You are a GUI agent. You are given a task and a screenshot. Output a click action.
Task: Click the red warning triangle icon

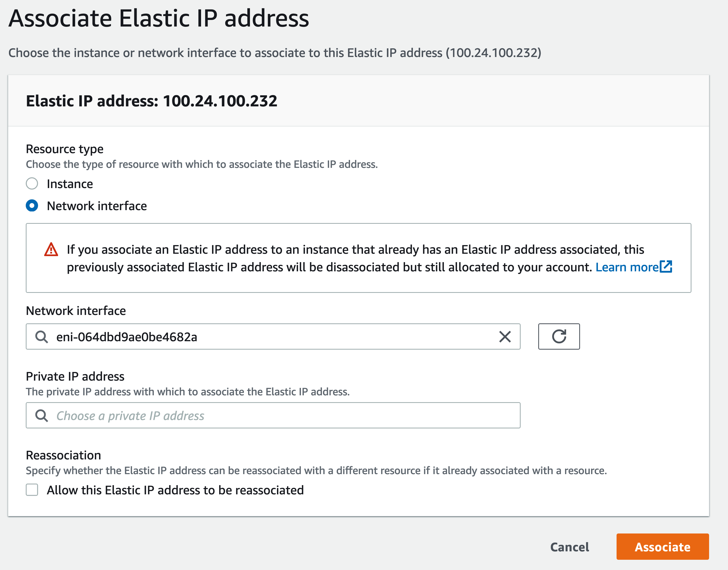pyautogui.click(x=51, y=250)
